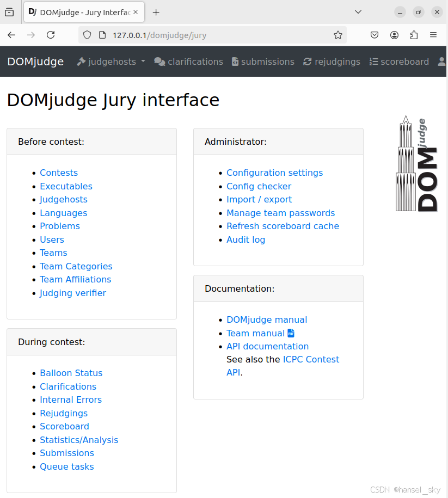Click Refresh scoreboard cache

coord(283,226)
